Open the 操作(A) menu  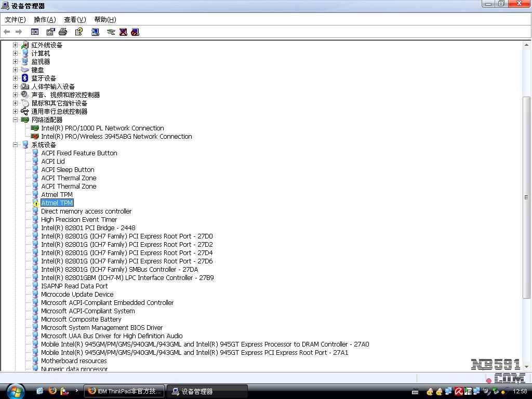coord(45,20)
